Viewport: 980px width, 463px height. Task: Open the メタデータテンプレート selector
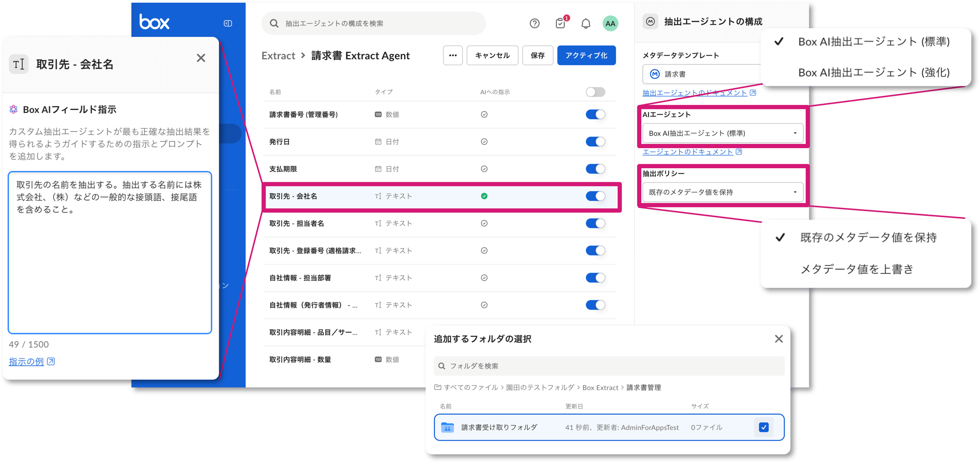(702, 74)
